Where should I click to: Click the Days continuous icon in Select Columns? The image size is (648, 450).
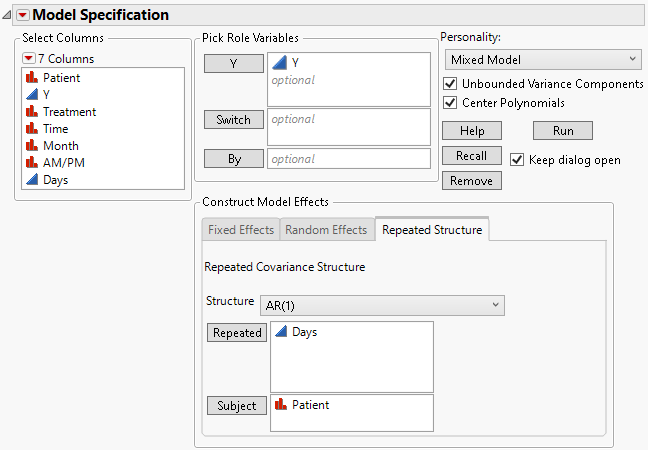pos(32,180)
